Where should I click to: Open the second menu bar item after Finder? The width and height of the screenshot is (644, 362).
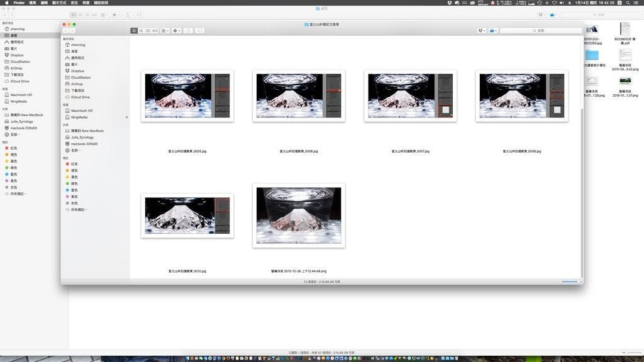[44, 3]
